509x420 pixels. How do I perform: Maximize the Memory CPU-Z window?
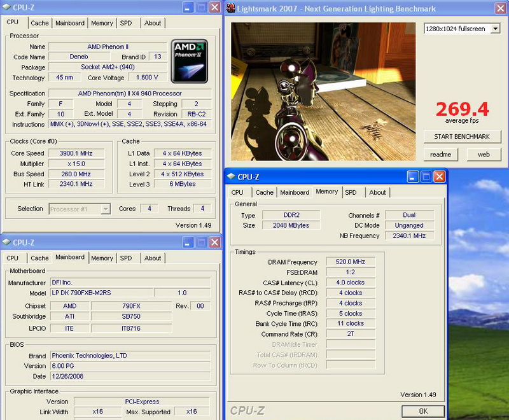(x=426, y=176)
